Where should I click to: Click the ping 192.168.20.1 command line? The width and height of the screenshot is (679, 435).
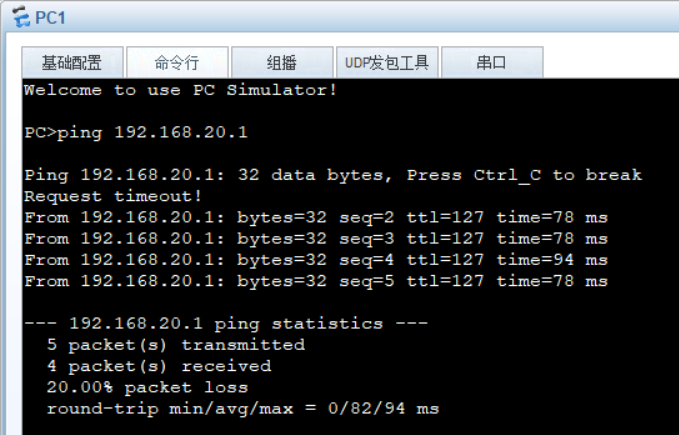[136, 132]
